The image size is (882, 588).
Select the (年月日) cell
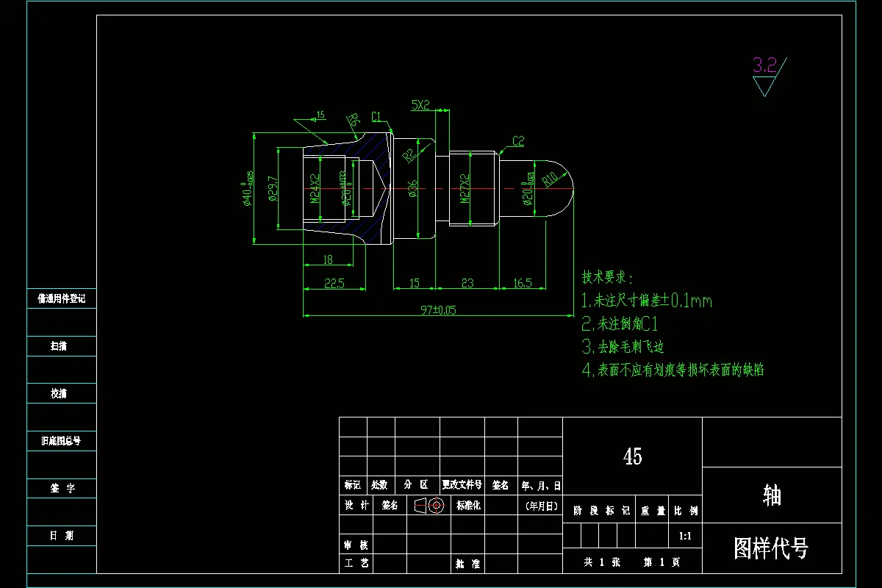(x=540, y=506)
